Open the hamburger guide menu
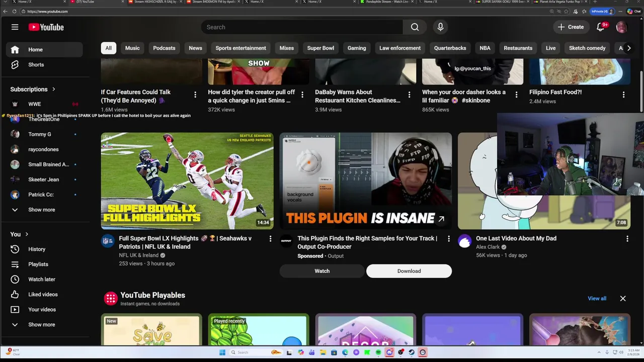 pos(15,27)
